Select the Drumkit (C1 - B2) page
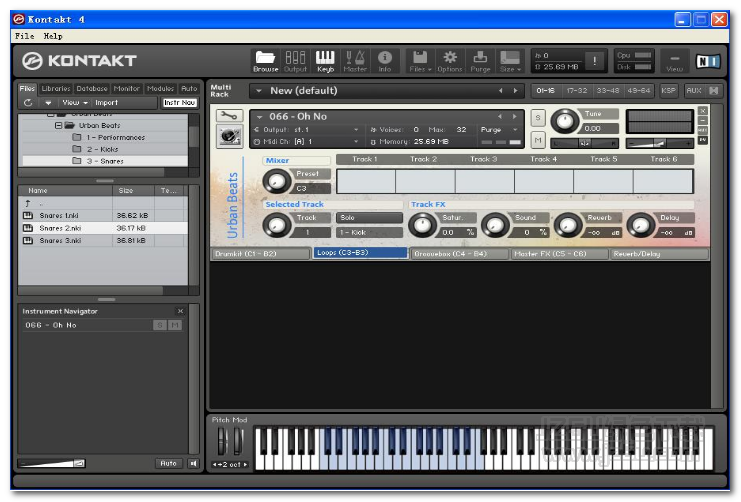Screen dimensions: 741x502 [261, 254]
